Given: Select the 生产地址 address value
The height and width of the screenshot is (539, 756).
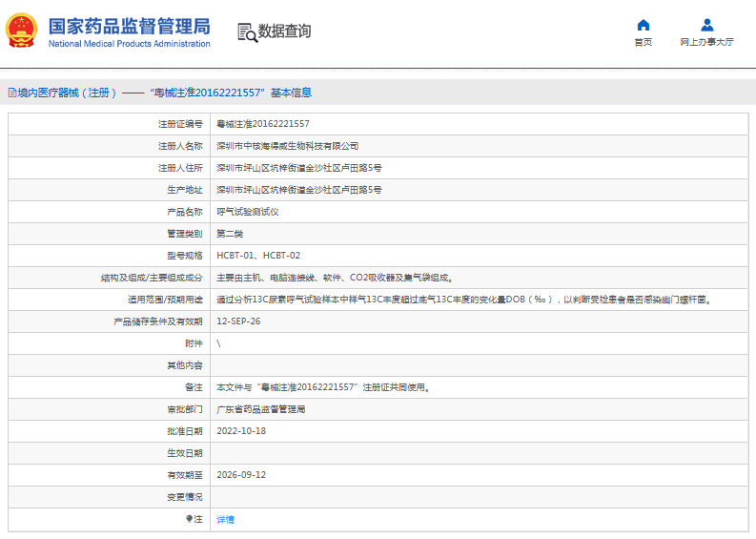Looking at the screenshot, I should [x=299, y=190].
